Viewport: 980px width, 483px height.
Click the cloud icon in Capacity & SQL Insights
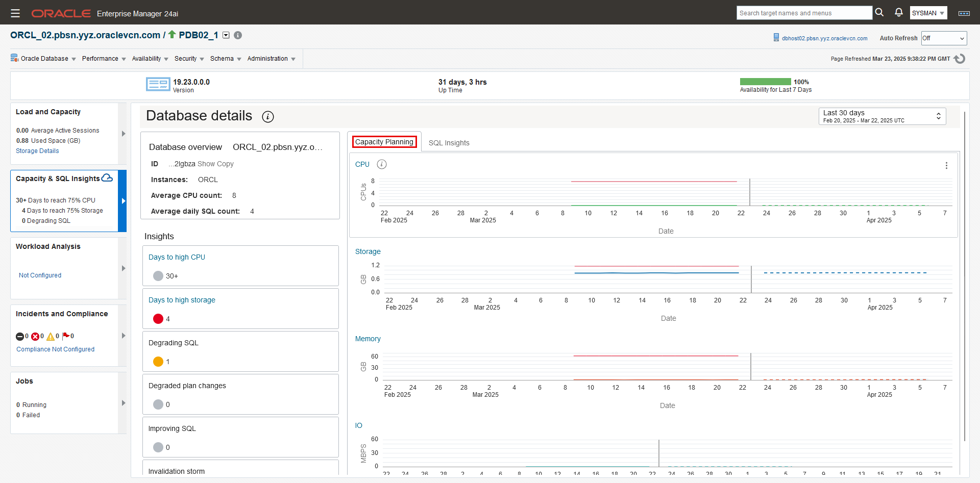pos(107,177)
